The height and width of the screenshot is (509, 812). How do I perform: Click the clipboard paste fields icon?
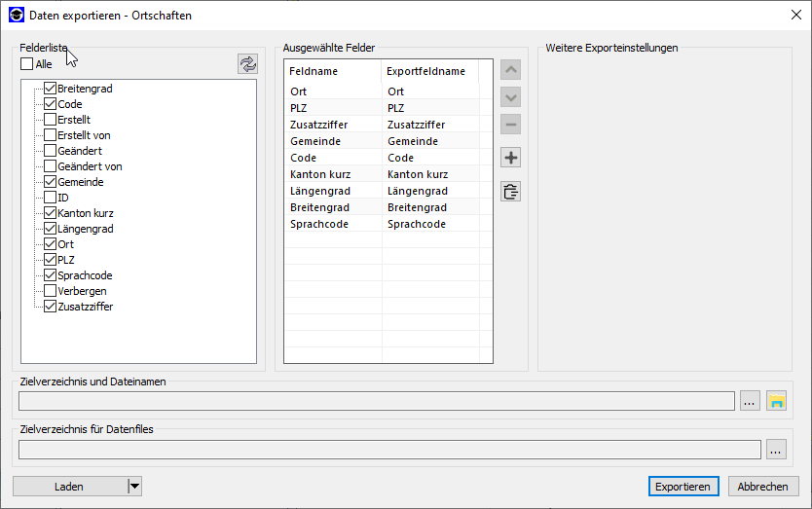coord(511,192)
